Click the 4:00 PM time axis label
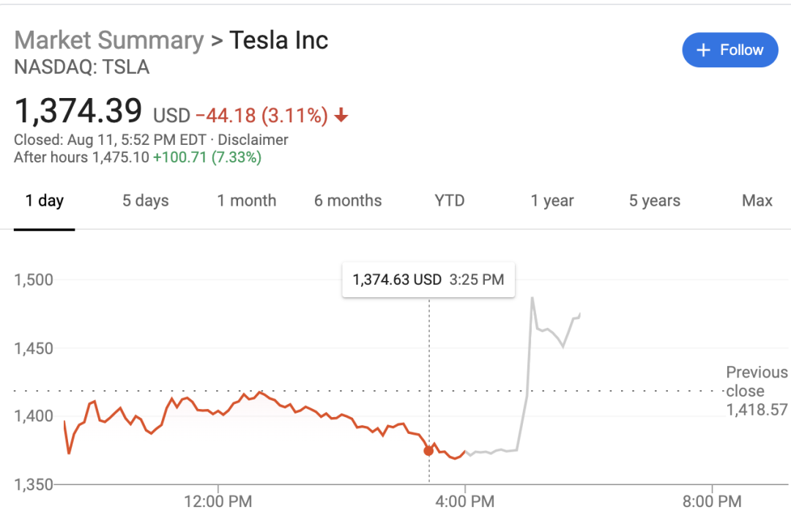 pyautogui.click(x=464, y=502)
